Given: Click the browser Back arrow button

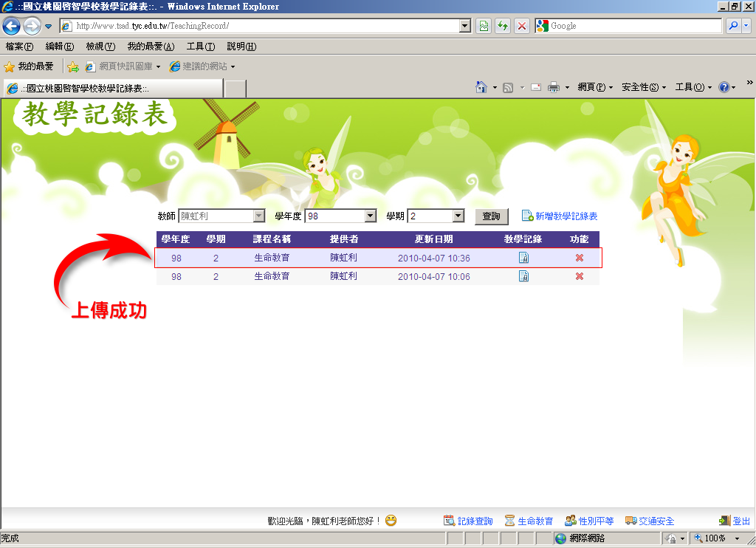Looking at the screenshot, I should pyautogui.click(x=12, y=26).
